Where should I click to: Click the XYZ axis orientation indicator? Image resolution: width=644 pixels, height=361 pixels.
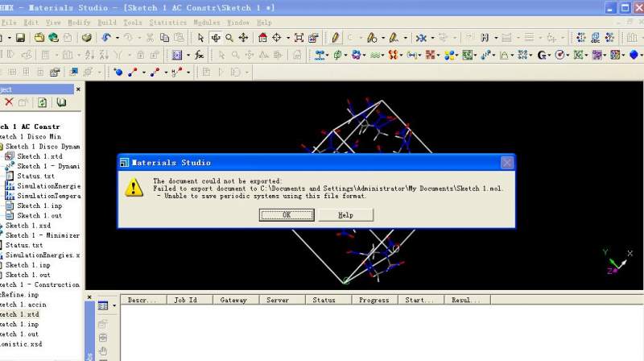[617, 262]
